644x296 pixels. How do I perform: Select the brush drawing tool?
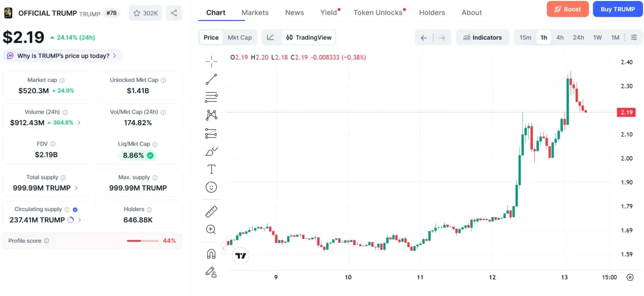[x=211, y=151]
